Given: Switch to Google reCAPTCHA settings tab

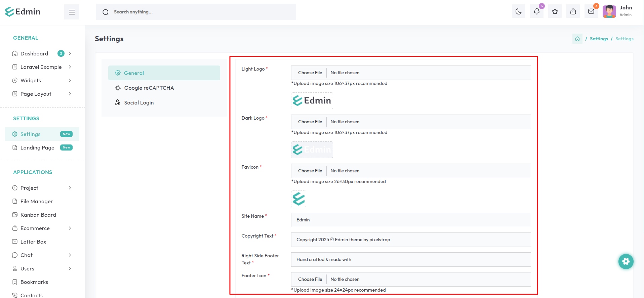Looking at the screenshot, I should [x=149, y=88].
